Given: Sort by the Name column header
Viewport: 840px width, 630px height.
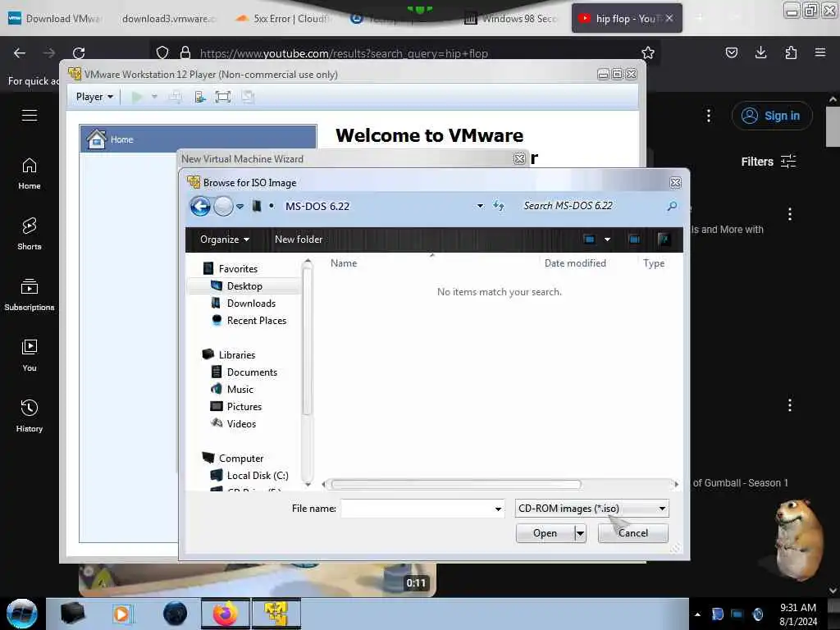Looking at the screenshot, I should (344, 263).
